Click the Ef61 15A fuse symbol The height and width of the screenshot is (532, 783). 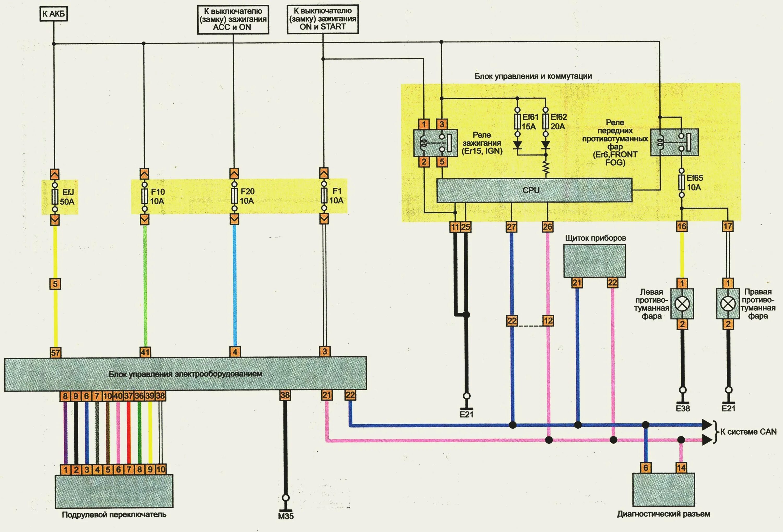[x=517, y=122]
